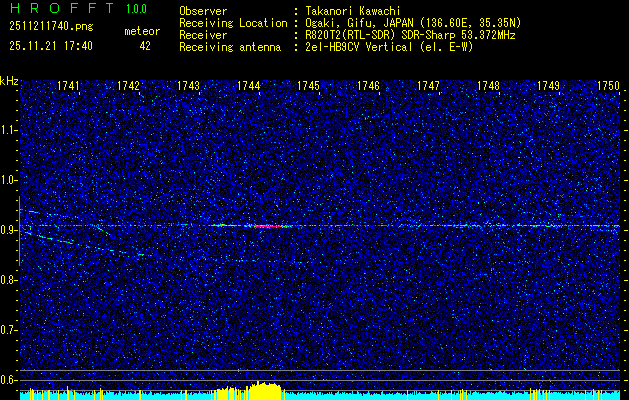629x400 pixels.
Task: Click the 1.1 kHz frequency label
Action: [9, 130]
